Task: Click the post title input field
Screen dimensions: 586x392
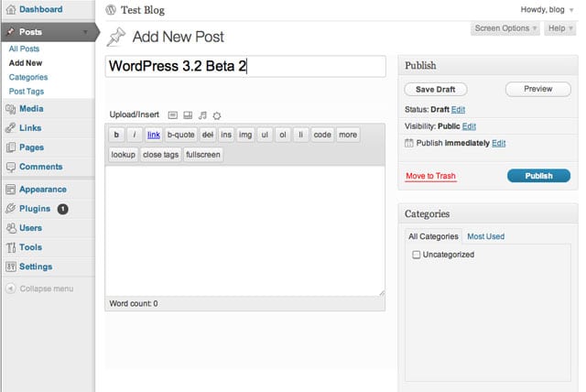Action: coord(244,66)
